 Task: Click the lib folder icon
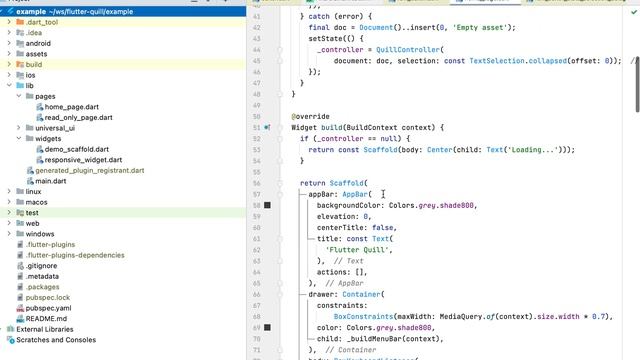pyautogui.click(x=20, y=86)
